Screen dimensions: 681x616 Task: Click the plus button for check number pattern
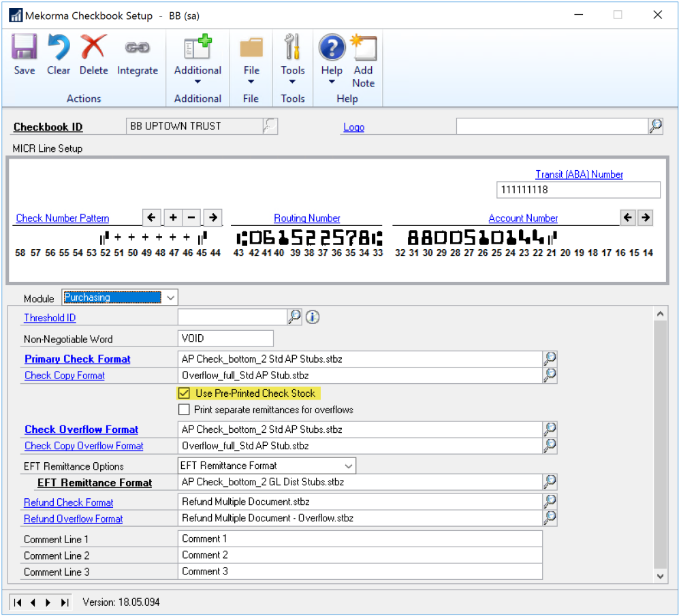[x=174, y=218]
